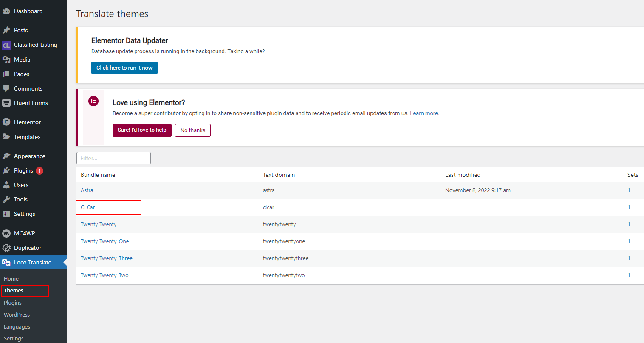This screenshot has width=644, height=343.
Task: Click the Plugins plug icon
Action: (x=6, y=170)
